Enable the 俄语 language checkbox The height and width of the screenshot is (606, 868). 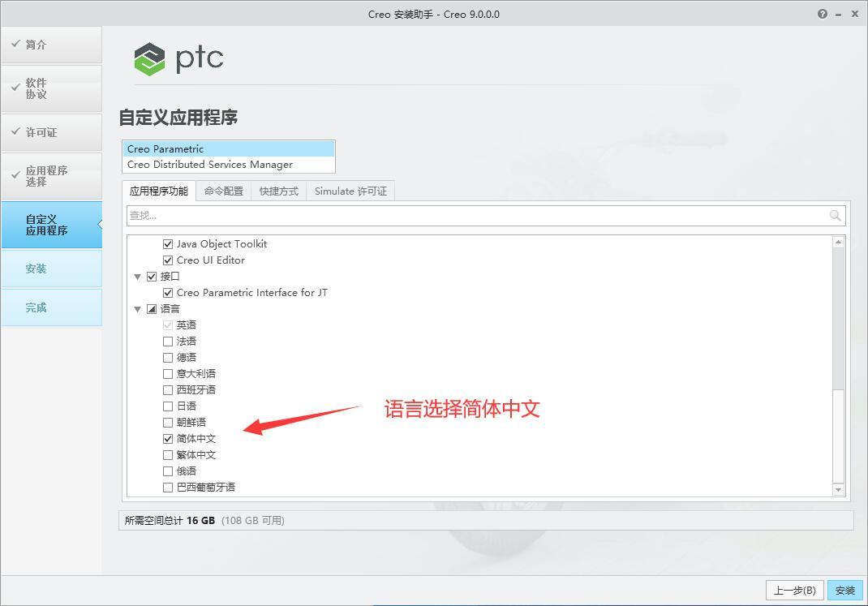click(x=168, y=471)
